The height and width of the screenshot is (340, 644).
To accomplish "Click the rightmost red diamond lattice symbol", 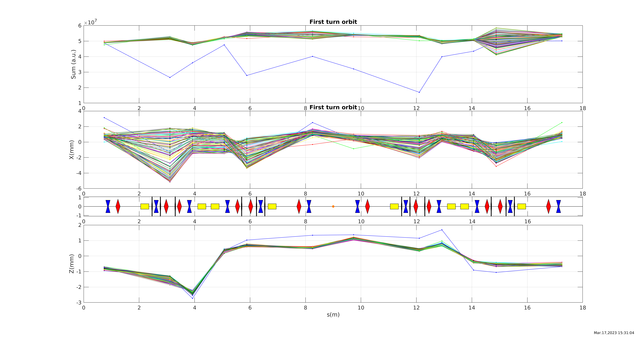I will tap(549, 206).
